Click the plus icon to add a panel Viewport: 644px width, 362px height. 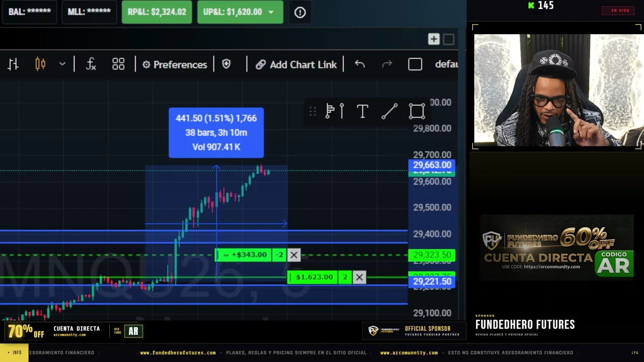tap(434, 39)
